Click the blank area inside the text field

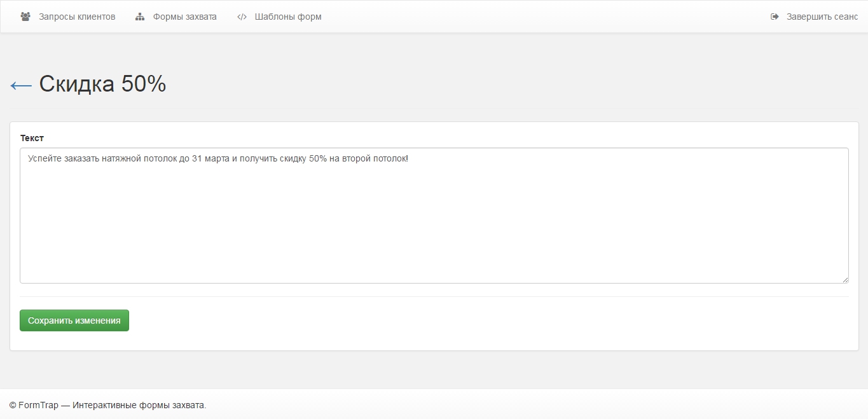click(432, 229)
